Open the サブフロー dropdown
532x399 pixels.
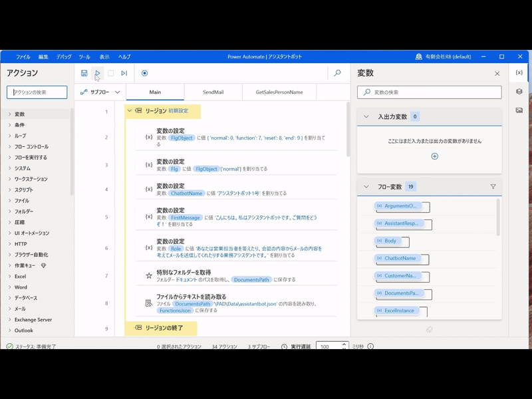pyautogui.click(x=100, y=92)
